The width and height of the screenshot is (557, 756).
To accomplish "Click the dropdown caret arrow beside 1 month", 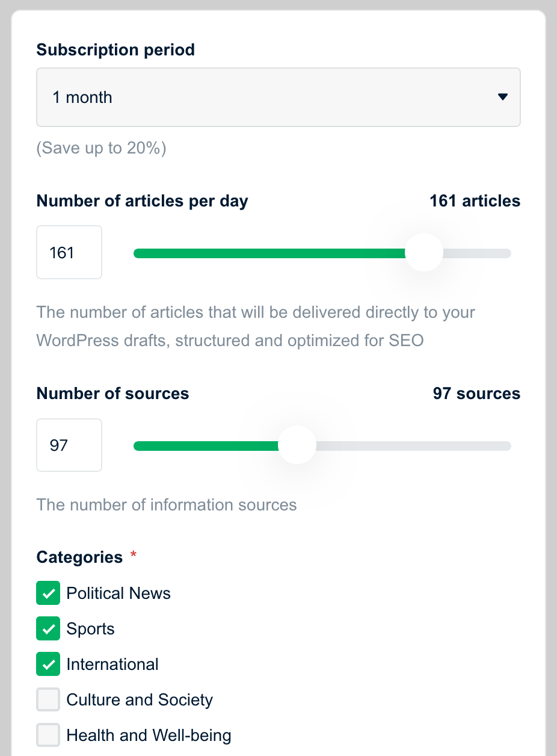I will point(503,98).
